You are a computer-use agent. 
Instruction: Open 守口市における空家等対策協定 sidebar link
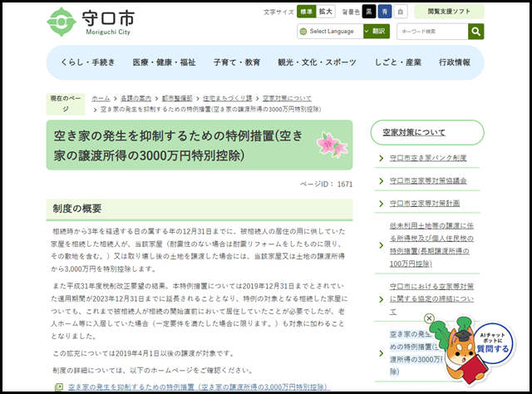point(431,299)
